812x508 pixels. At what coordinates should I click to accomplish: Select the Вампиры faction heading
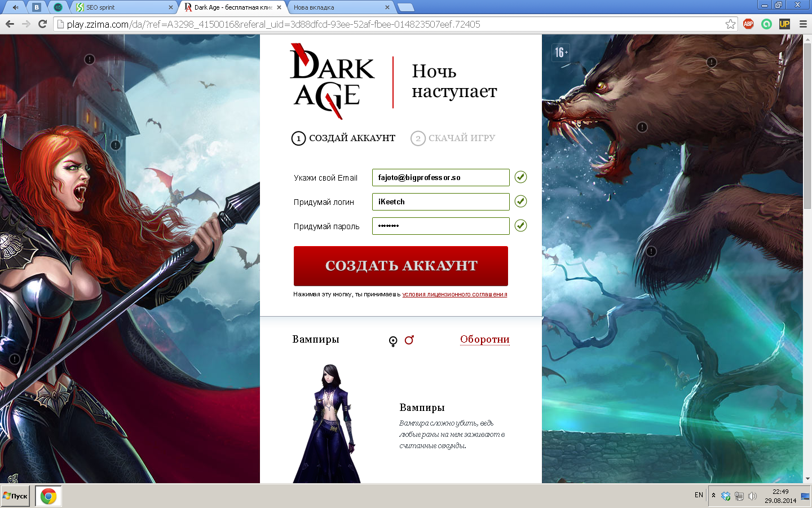point(316,339)
